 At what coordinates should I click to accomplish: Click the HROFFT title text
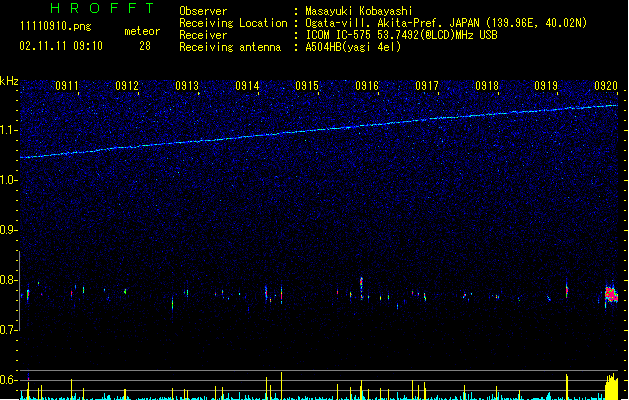pos(102,8)
